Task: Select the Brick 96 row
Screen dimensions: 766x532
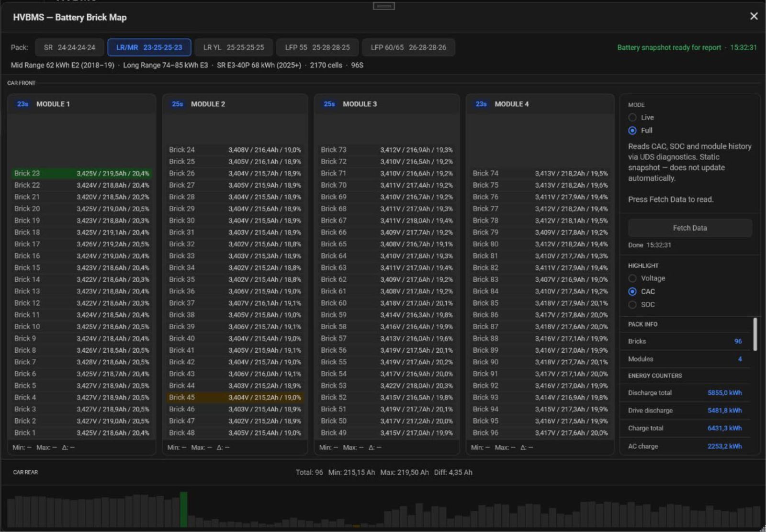Action: click(x=540, y=432)
